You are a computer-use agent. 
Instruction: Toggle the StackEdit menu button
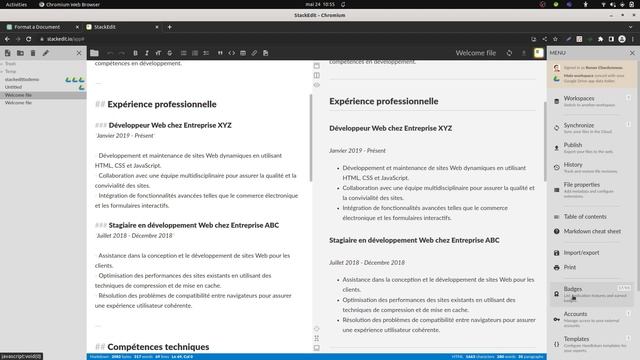click(539, 53)
